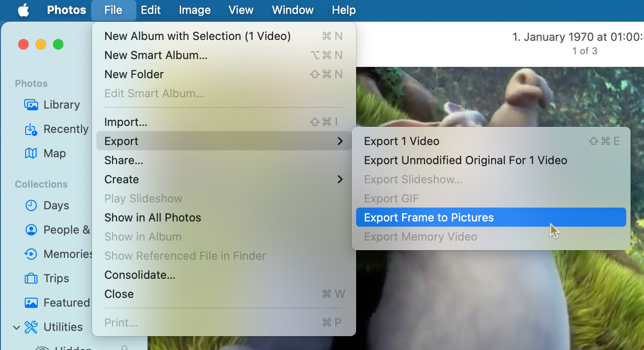Click the Trips suitcase icon

pyautogui.click(x=31, y=278)
